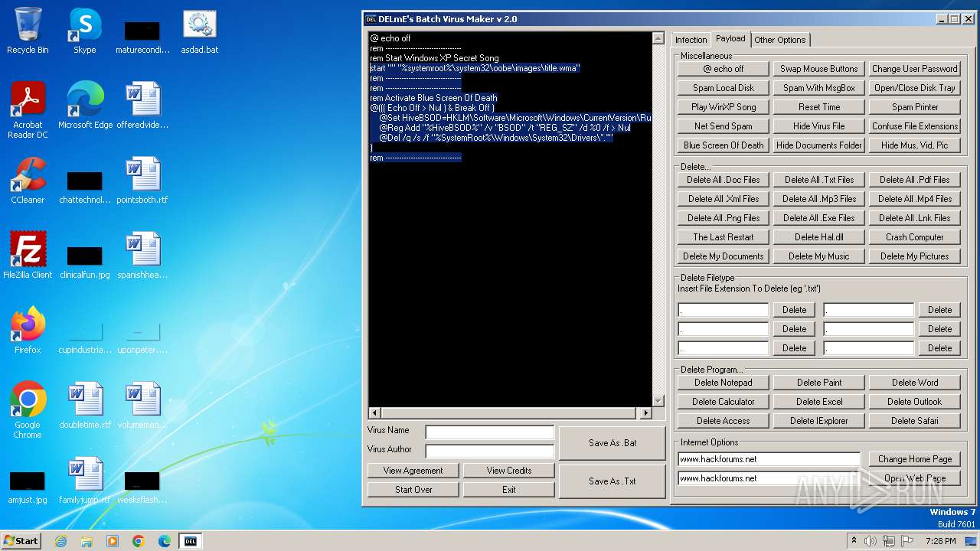The height and width of the screenshot is (551, 980).
Task: Focus the Virus Author input field
Action: [490, 452]
